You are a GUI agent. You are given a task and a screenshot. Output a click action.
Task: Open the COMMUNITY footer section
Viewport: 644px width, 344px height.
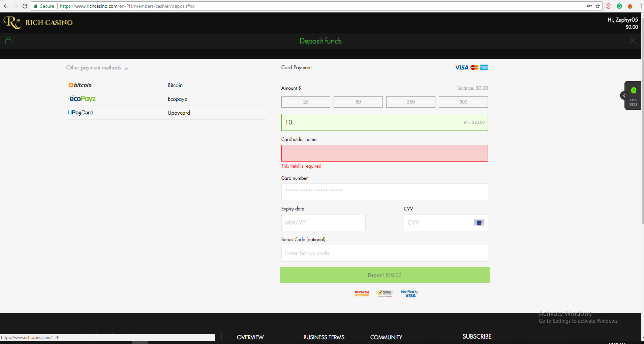[386, 337]
